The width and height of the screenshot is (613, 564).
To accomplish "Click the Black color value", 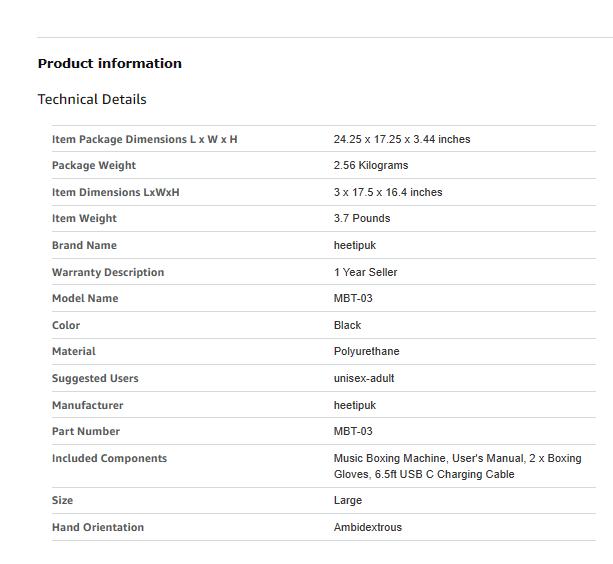I will coord(347,325).
